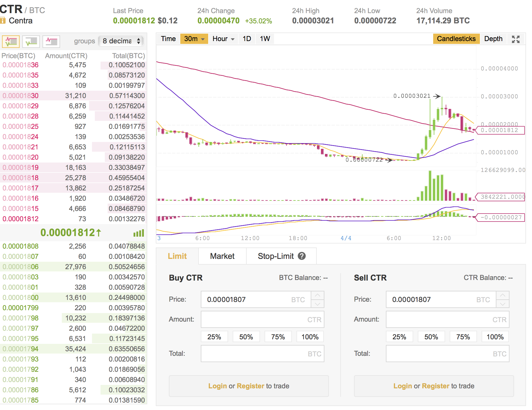Click Register link in Buy CTR panel
Screen dimensions: 532x410
[x=250, y=386]
